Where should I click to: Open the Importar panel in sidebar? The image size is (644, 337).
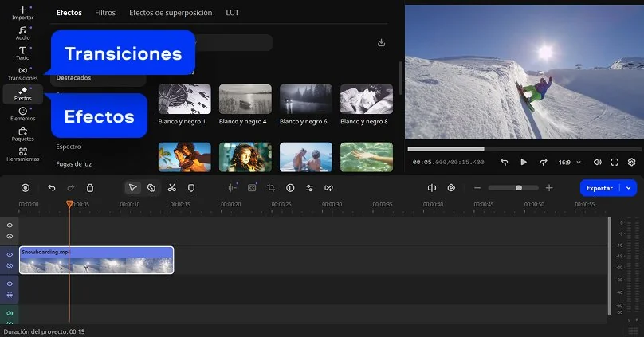coord(22,12)
